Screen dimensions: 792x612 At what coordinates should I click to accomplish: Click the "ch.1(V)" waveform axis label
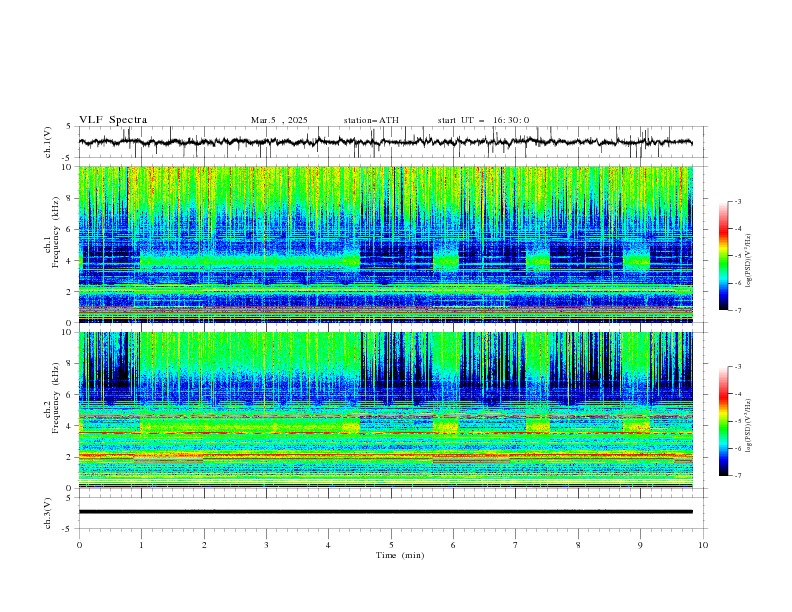(48, 142)
